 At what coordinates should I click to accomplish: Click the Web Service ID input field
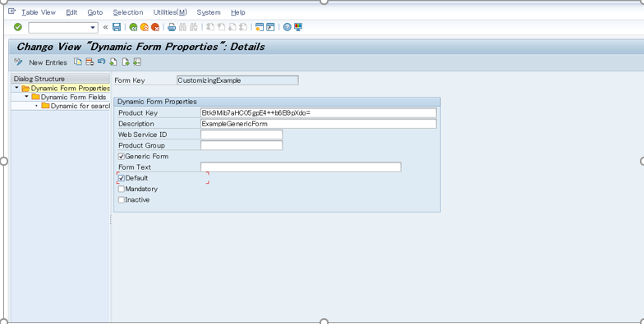point(241,135)
